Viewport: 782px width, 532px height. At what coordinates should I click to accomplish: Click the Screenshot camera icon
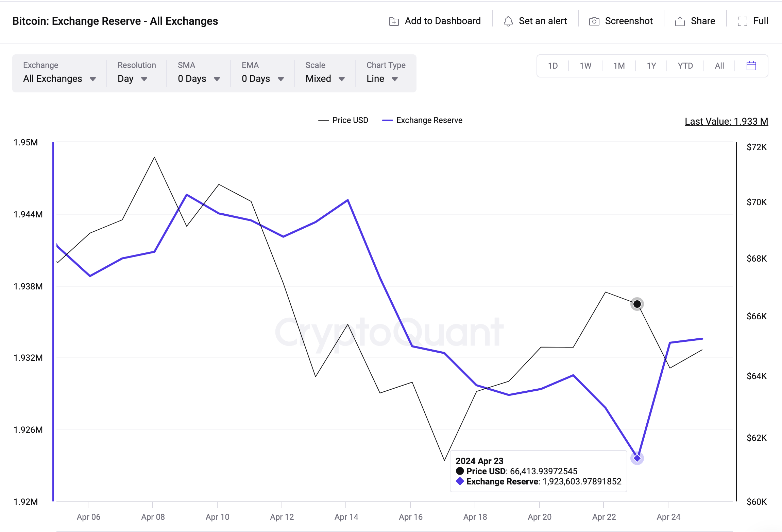pos(594,21)
